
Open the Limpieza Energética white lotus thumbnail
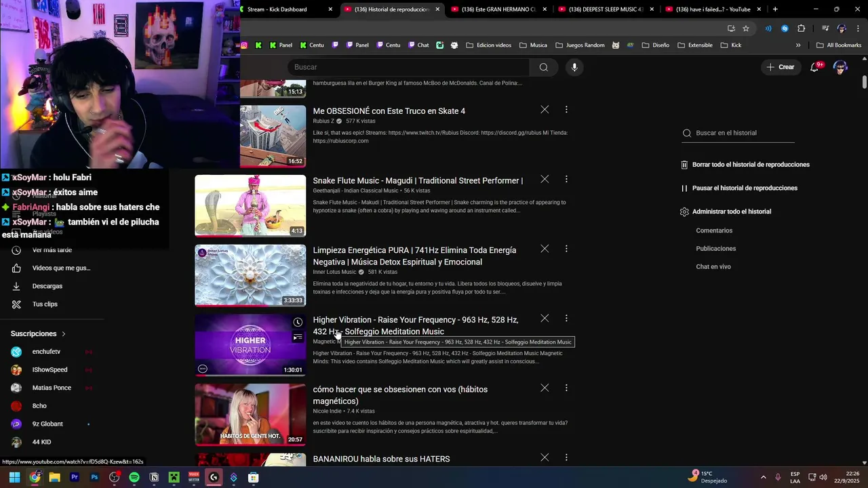pos(250,275)
